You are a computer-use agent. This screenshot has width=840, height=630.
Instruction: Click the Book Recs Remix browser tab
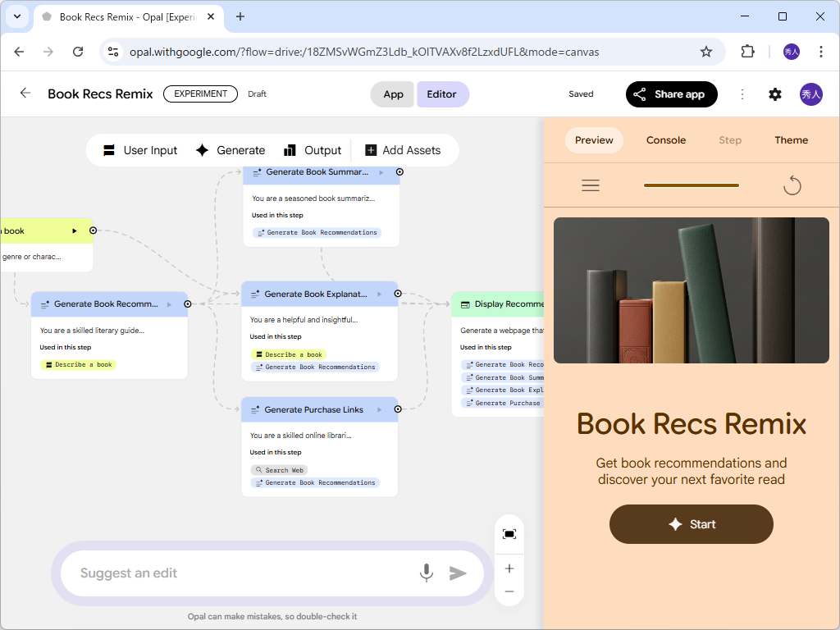(x=127, y=17)
